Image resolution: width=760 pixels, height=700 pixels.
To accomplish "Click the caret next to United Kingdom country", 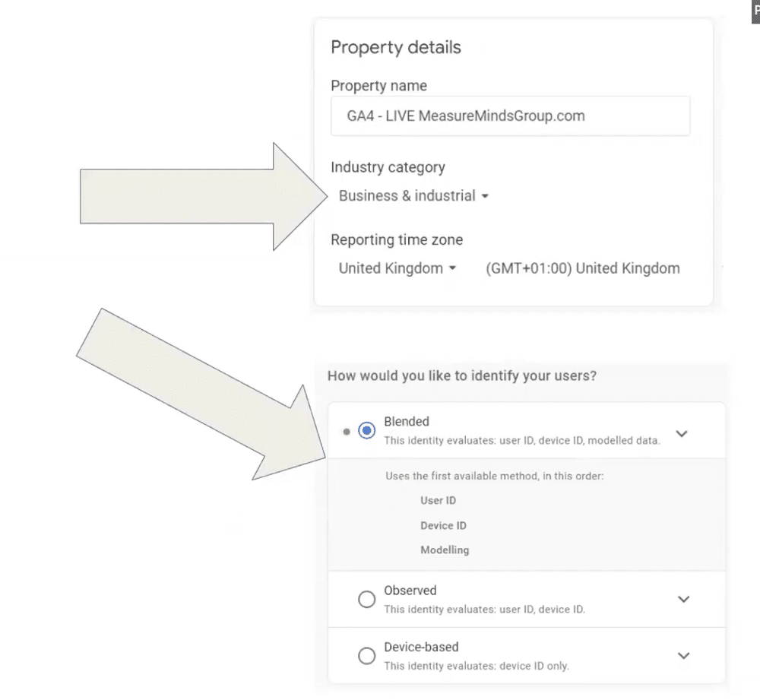I will (452, 268).
